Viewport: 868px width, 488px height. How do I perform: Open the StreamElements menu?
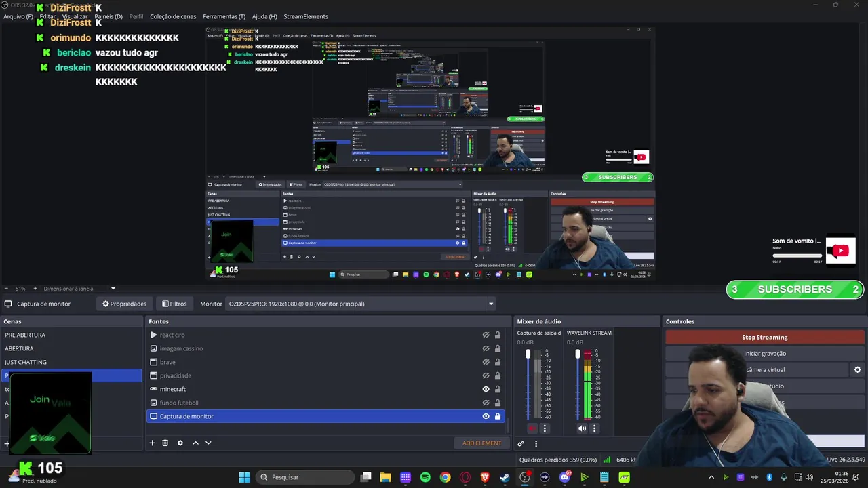(x=306, y=16)
